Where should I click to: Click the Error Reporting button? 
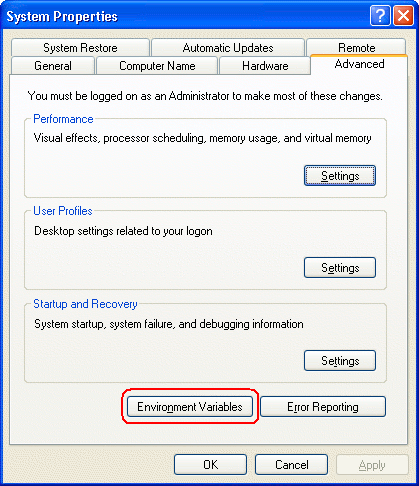click(323, 407)
